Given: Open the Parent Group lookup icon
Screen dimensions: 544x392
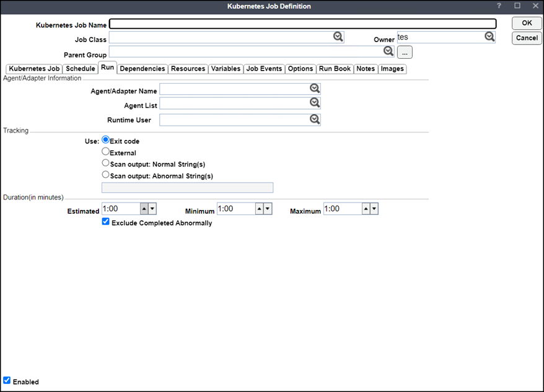Looking at the screenshot, I should coord(388,51).
